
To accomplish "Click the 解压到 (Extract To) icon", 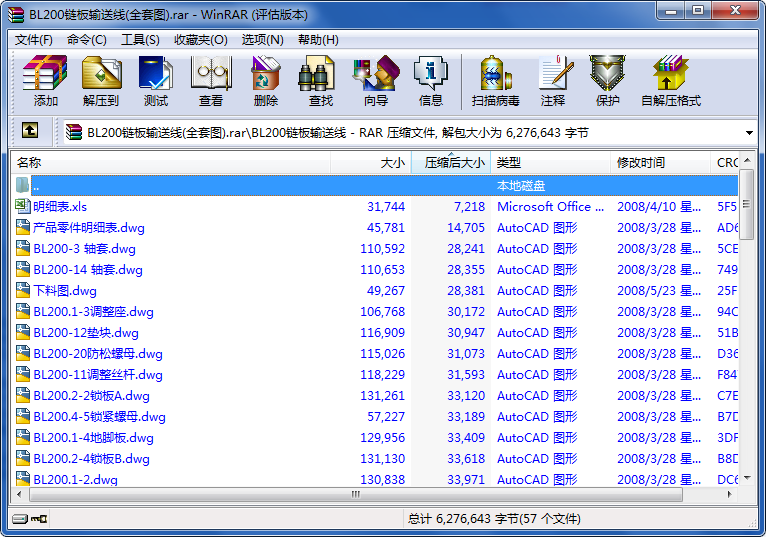I will coord(101,73).
